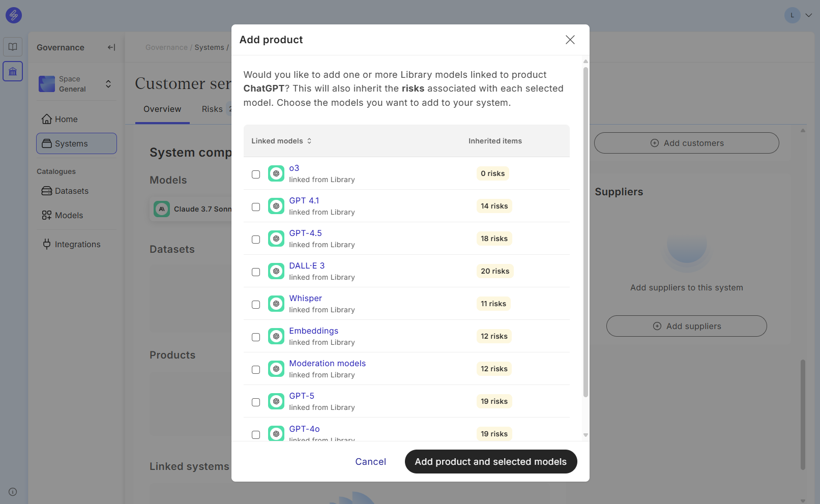Click the OpenAI icon beside Whisper
820x504 pixels.
[276, 304]
